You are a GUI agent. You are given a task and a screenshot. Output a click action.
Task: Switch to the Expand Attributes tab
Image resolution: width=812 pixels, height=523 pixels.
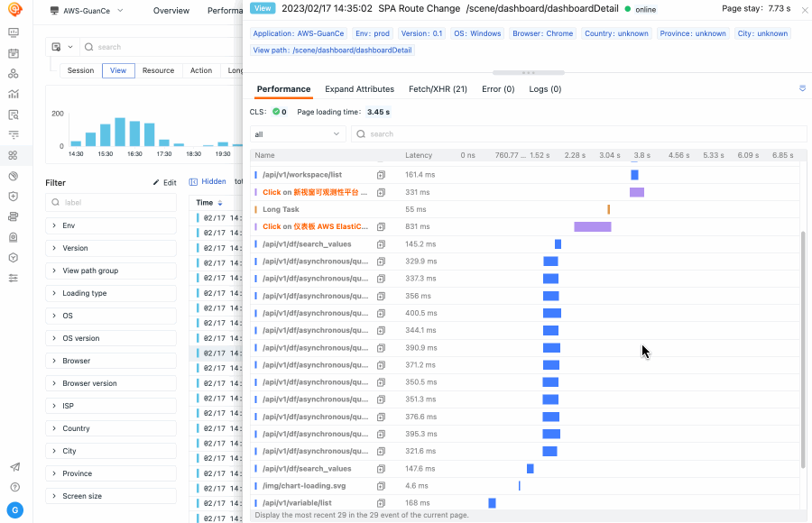(x=359, y=89)
